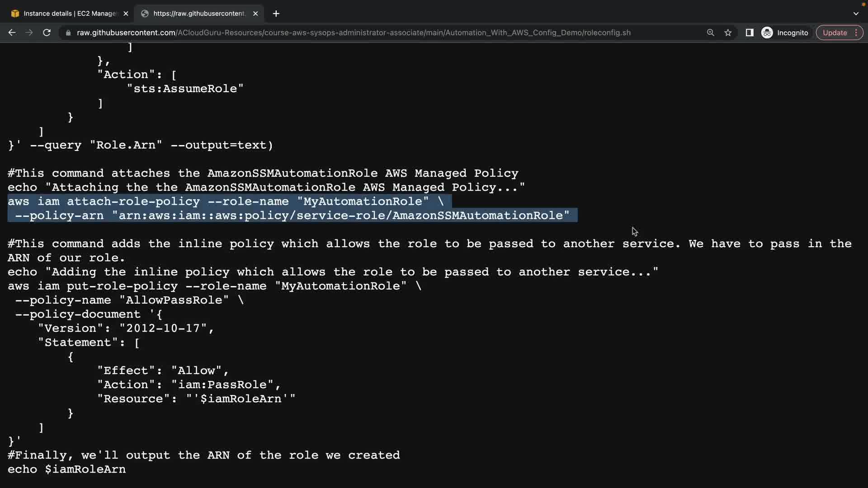Open Chrome three-dot menu

coord(856,33)
